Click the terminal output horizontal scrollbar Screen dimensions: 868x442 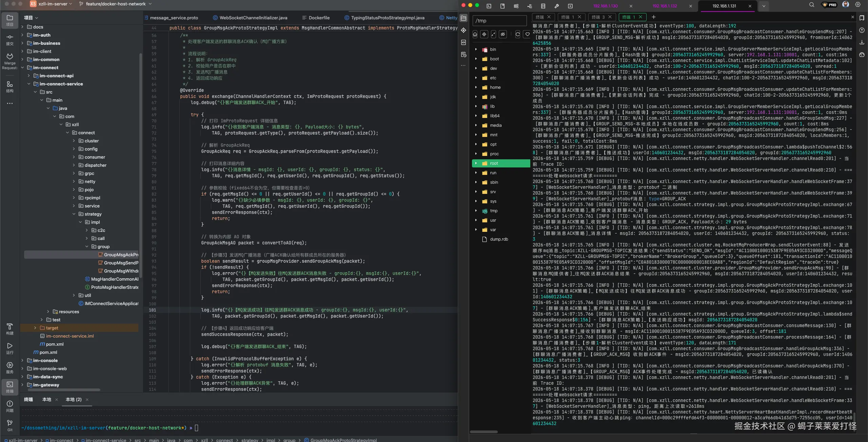484,432
